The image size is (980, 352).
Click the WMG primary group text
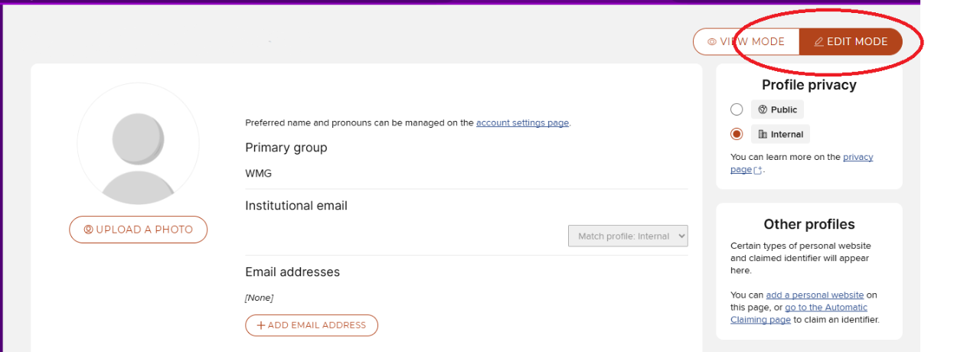click(x=258, y=174)
